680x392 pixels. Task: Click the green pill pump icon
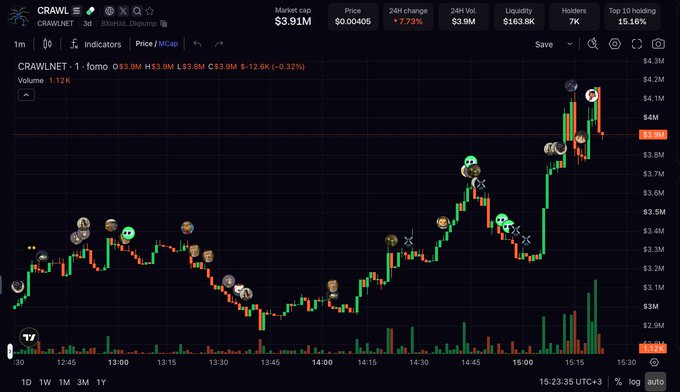[90, 11]
